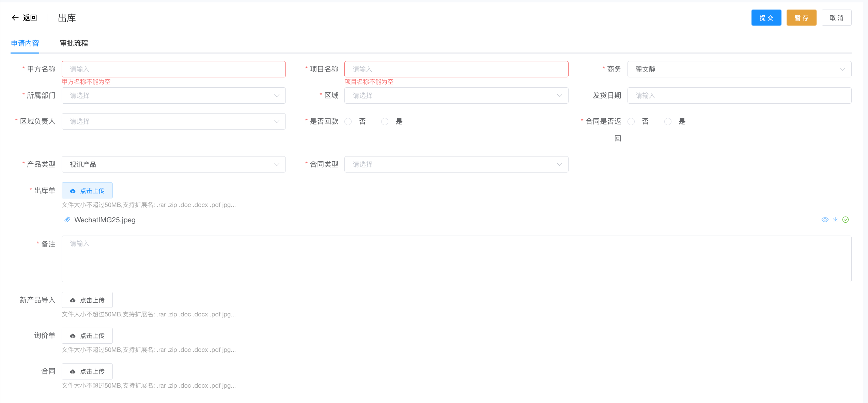Screen dimensions: 868x403
Task: Select 否 for 是否回款
Action: point(348,122)
